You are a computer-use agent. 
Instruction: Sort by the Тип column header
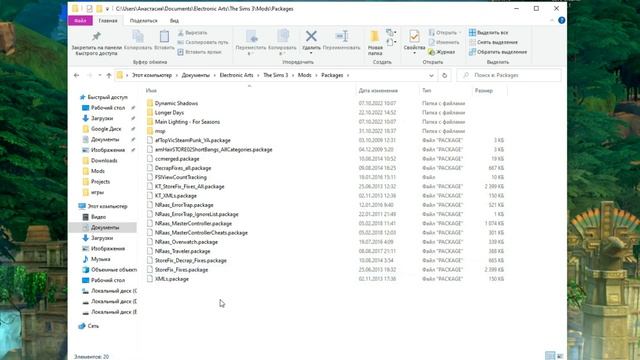tap(427, 91)
